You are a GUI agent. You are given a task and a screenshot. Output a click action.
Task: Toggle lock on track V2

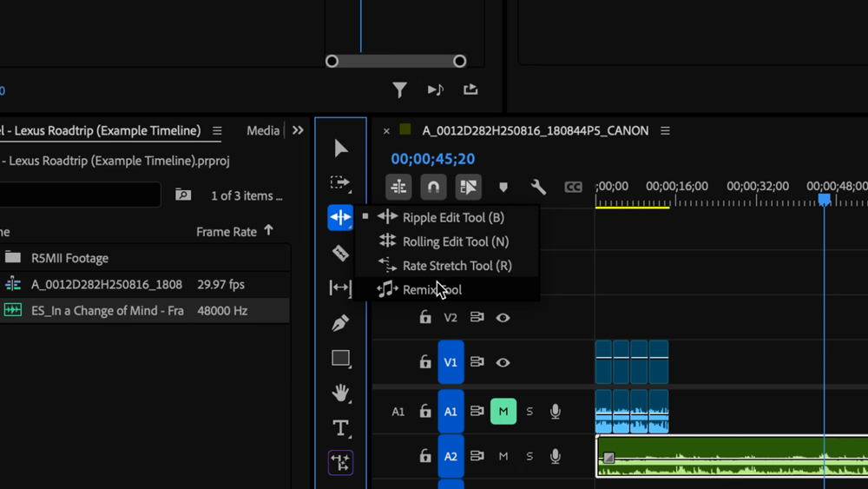(425, 317)
